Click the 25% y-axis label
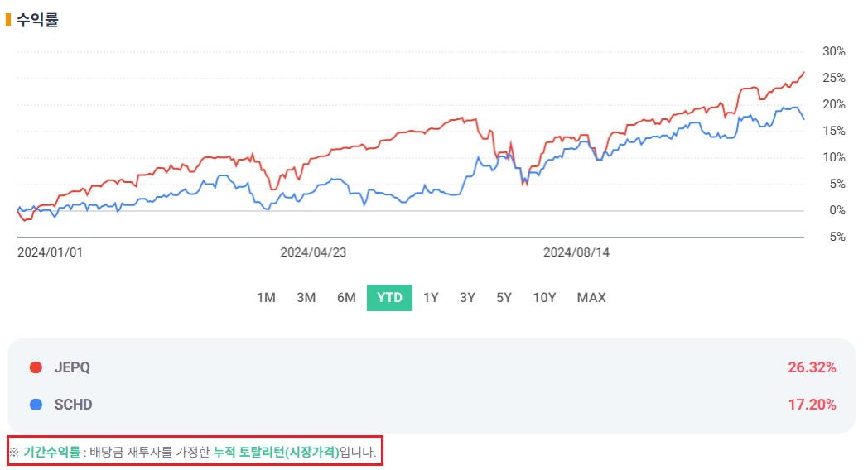868x470 pixels. [x=834, y=78]
